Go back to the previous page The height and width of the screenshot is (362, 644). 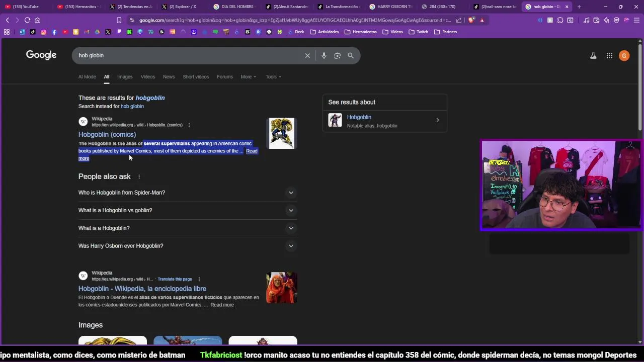click(7, 20)
